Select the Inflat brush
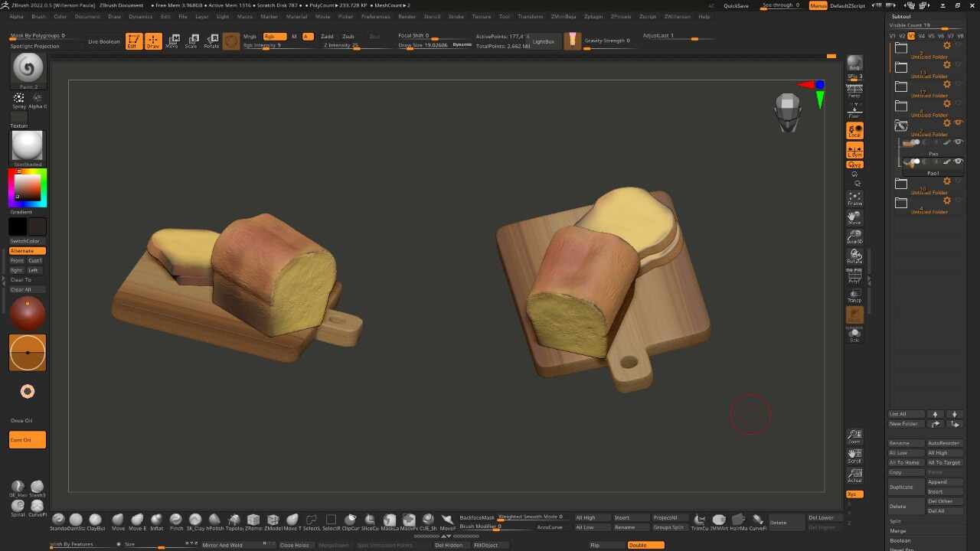The width and height of the screenshot is (980, 551). [x=156, y=521]
